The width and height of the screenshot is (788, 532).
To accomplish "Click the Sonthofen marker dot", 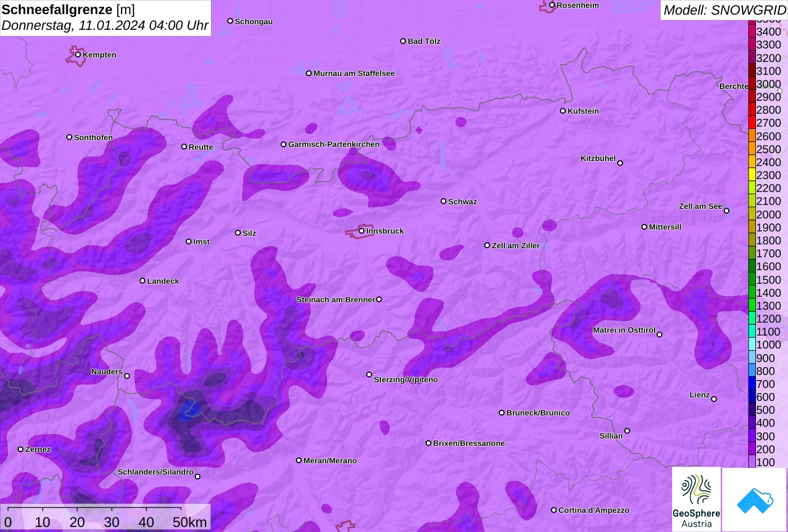I will coord(69,137).
